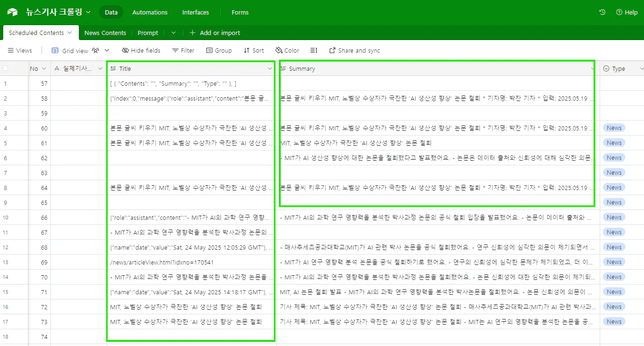Toggle the Views sidebar
This screenshot has width=644, height=346.
[19, 50]
